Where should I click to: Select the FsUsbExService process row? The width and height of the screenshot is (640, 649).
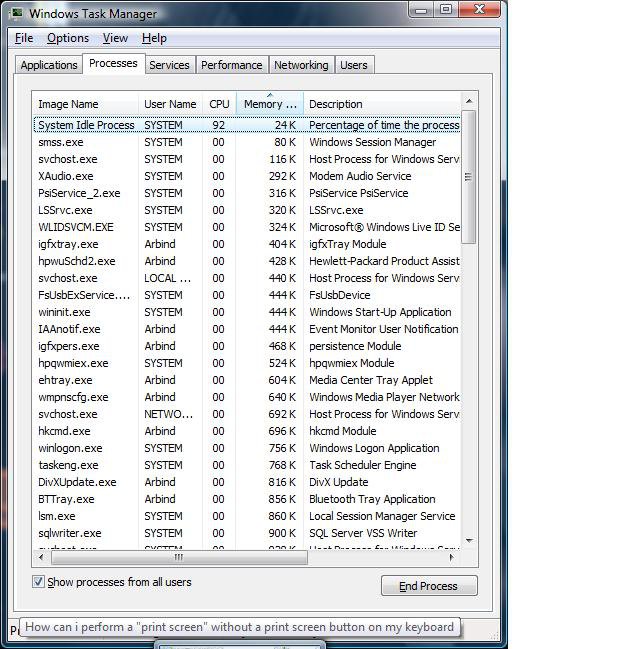247,295
